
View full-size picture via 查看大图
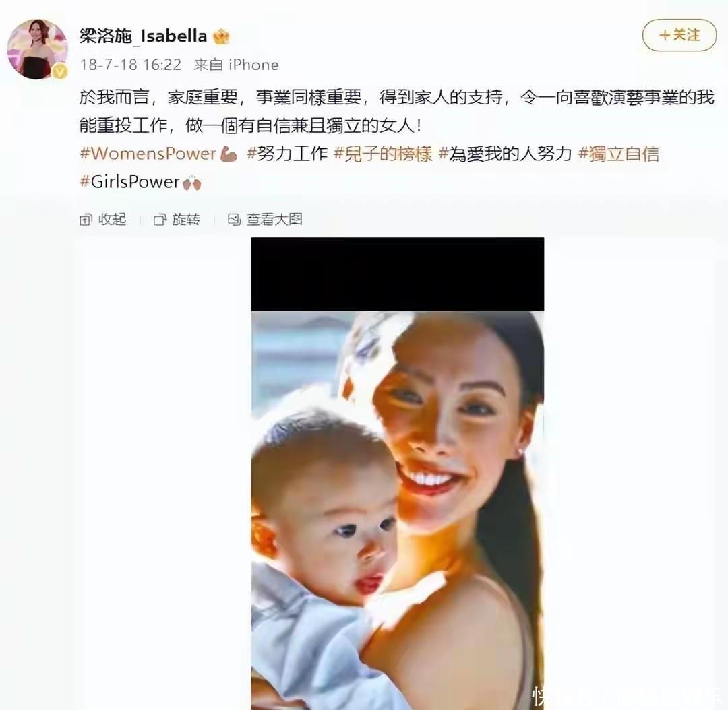265,219
